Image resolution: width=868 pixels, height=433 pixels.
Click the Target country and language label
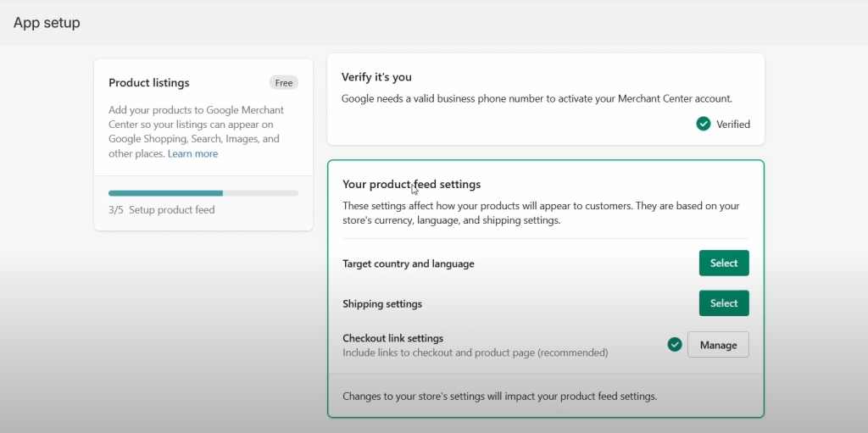tap(408, 264)
